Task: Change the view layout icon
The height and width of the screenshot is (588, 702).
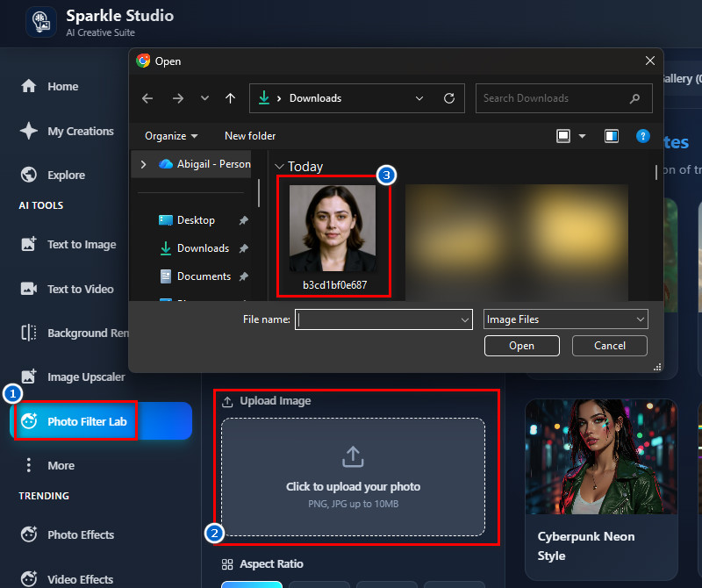Action: click(563, 136)
